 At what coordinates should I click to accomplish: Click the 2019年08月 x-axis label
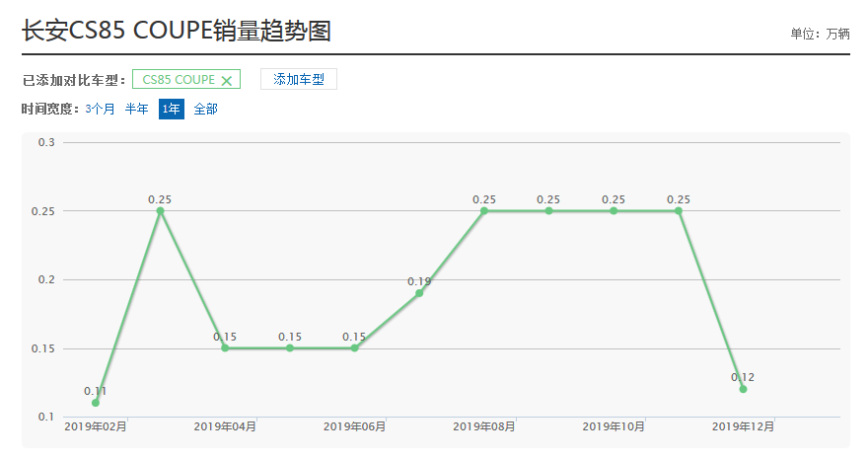tap(484, 426)
